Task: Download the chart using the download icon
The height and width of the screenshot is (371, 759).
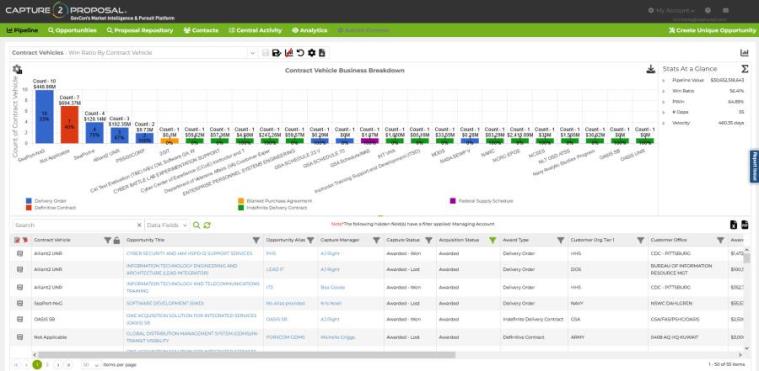Action: (x=651, y=69)
